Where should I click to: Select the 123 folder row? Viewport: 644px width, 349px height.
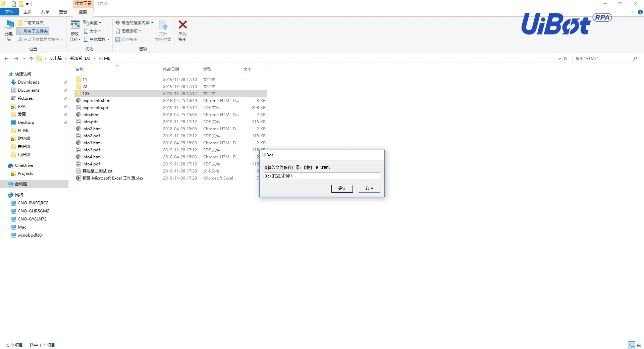click(171, 93)
